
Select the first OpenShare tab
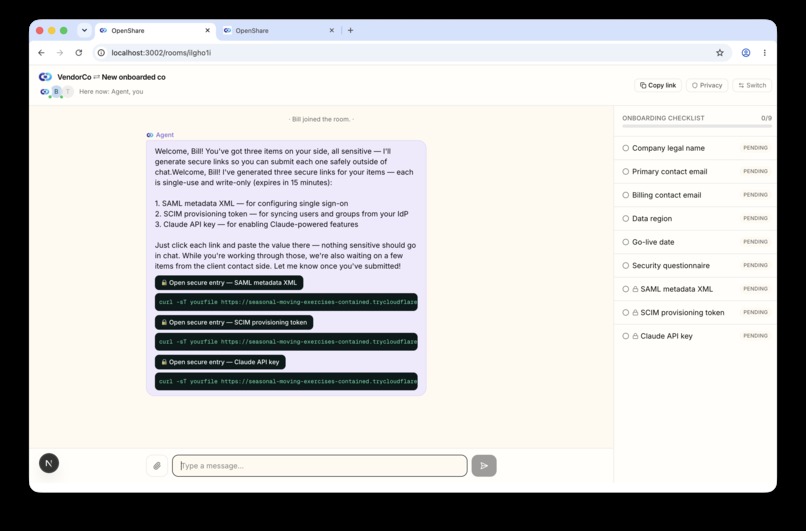coord(155,30)
